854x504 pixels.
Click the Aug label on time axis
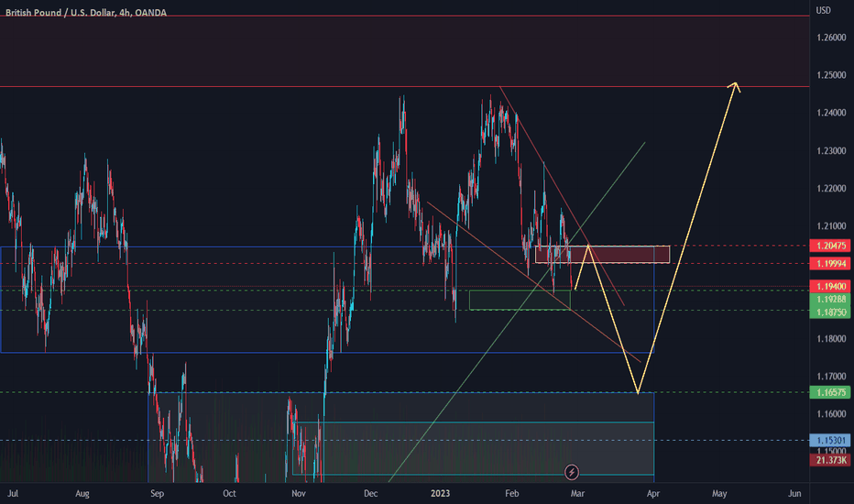point(82,494)
